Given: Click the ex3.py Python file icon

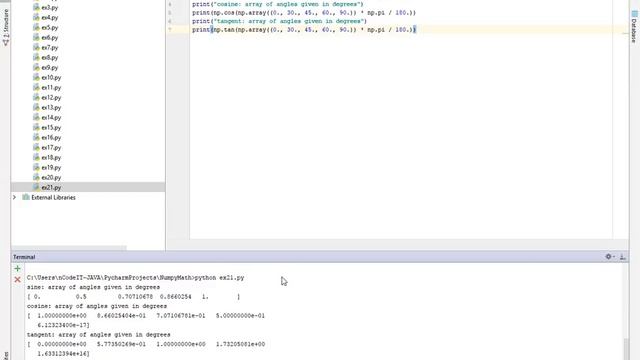Looking at the screenshot, I should coord(36,7).
